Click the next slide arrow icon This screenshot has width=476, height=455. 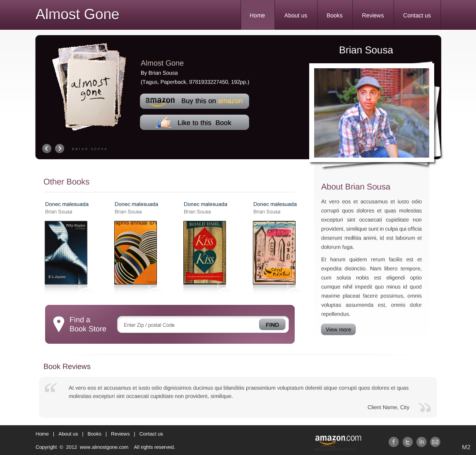[60, 148]
